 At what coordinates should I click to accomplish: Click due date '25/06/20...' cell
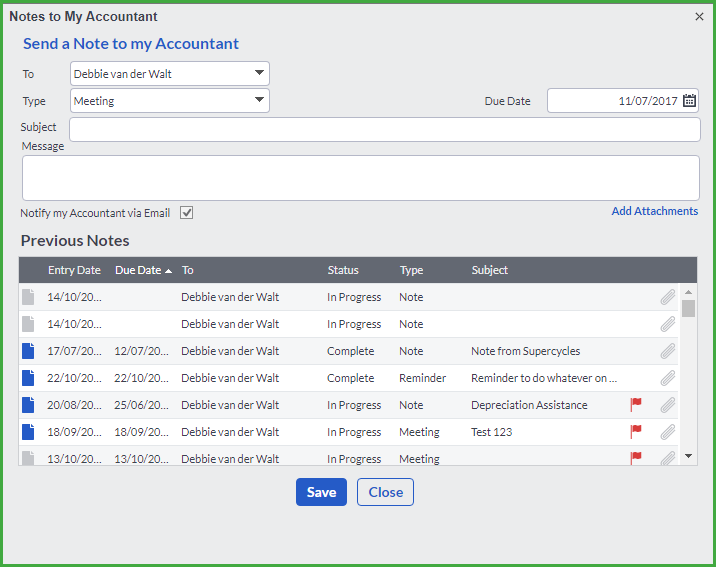[x=142, y=404]
